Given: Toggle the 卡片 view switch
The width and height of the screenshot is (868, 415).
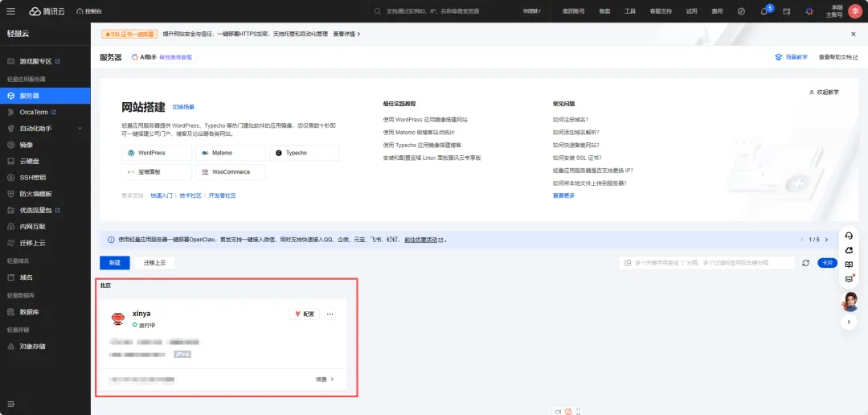Looking at the screenshot, I should pos(828,263).
